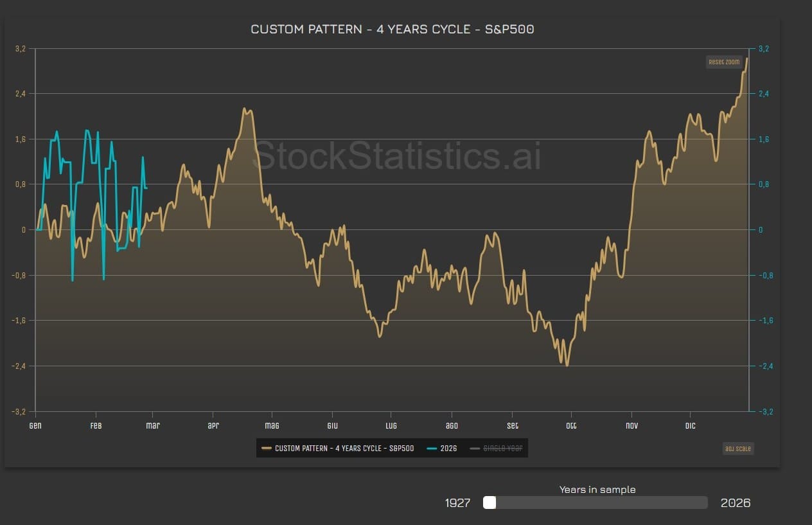Click the 'lug' month axis label
The height and width of the screenshot is (525, 812).
click(391, 425)
